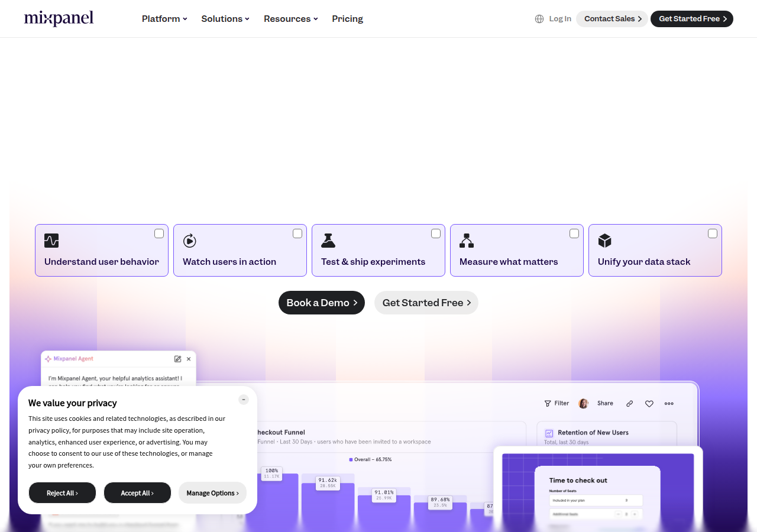
Task: Select the Understand user behavior card label
Action: pyautogui.click(x=102, y=262)
